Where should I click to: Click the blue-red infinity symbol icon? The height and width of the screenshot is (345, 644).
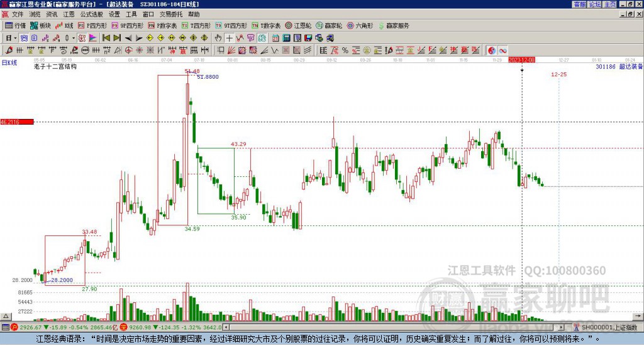502,50
